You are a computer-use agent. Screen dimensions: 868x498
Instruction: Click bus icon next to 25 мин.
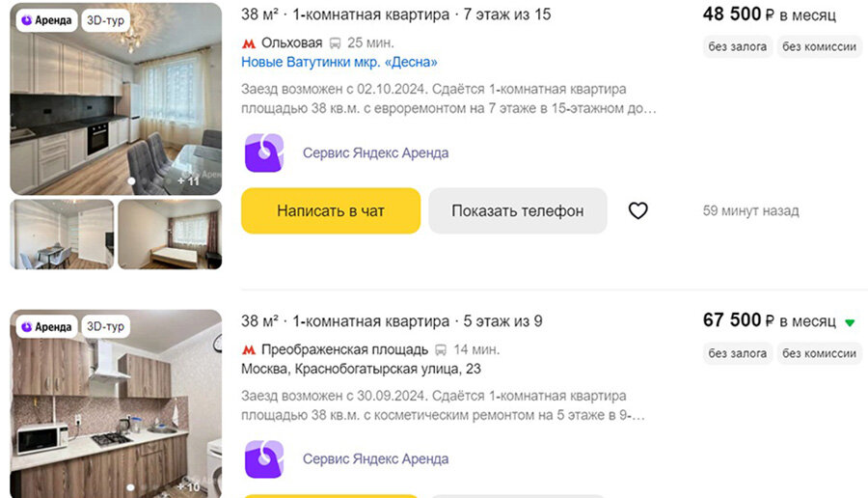pyautogui.click(x=335, y=43)
